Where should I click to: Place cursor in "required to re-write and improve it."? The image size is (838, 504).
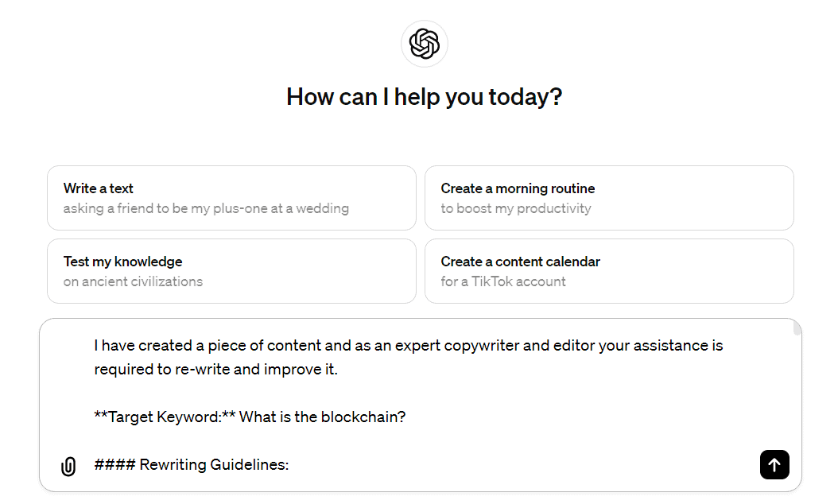coord(216,370)
